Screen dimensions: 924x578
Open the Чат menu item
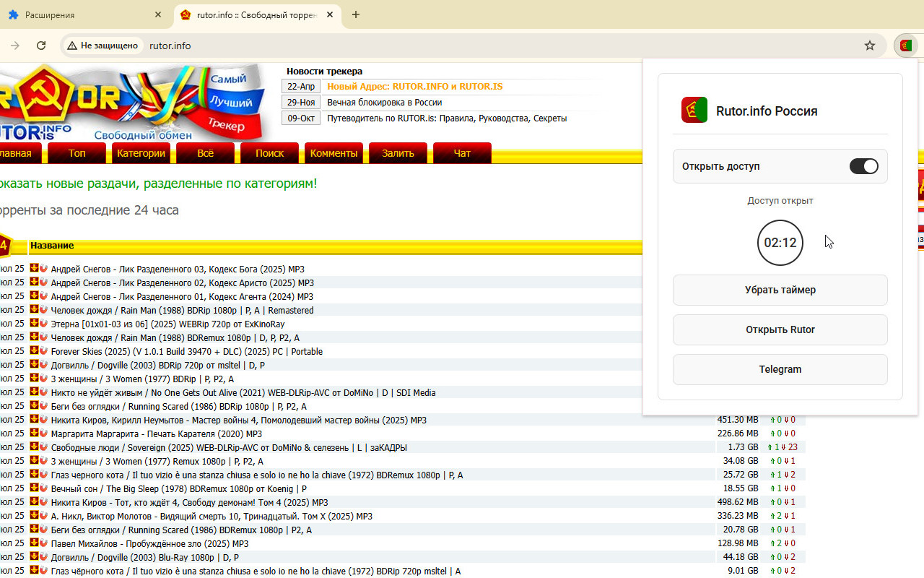[462, 153]
